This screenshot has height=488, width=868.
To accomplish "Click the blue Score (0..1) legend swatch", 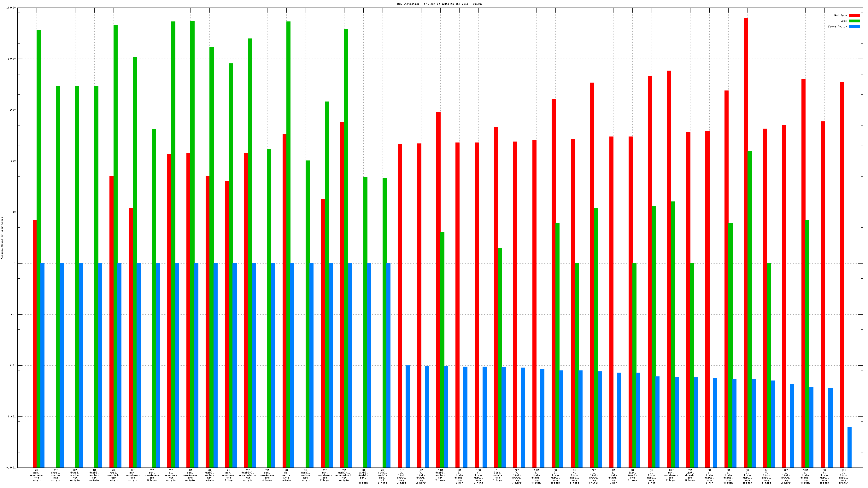I will (x=854, y=26).
